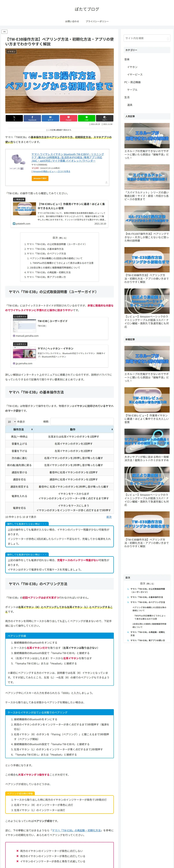The width and height of the screenshot is (174, 868).
Task: Open the Yamaha TW-E3B Amazon product title link
Action: tap(68, 157)
